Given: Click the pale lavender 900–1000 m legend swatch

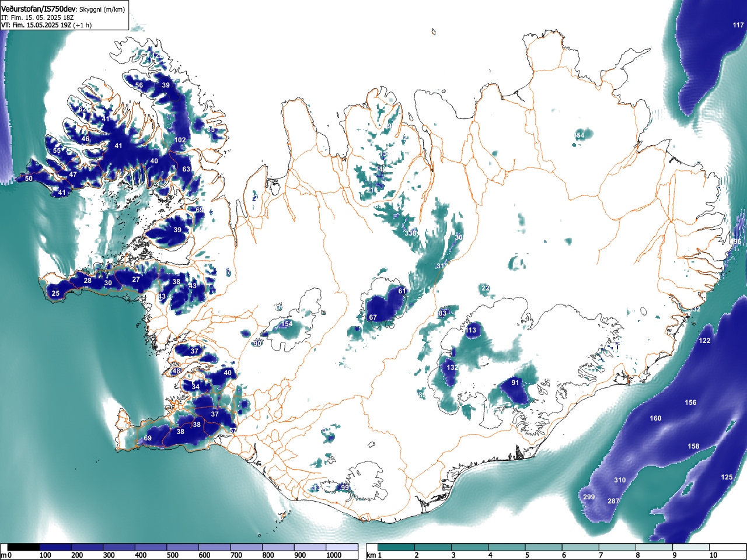Looking at the screenshot, I should 309,548.
